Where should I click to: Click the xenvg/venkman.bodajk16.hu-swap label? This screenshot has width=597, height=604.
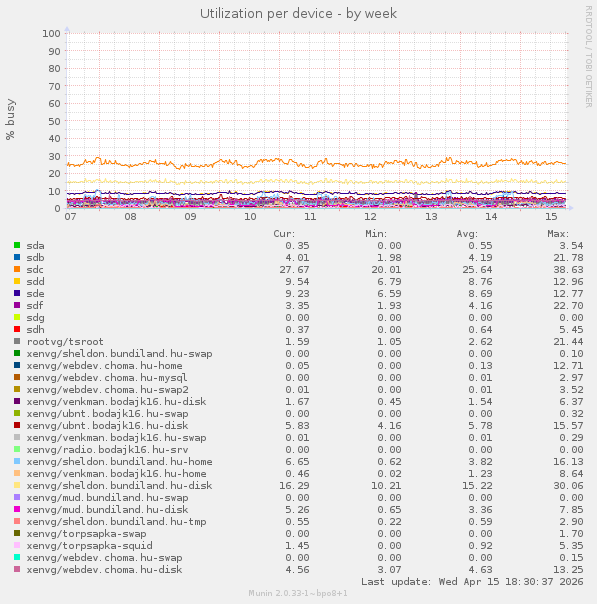116,438
